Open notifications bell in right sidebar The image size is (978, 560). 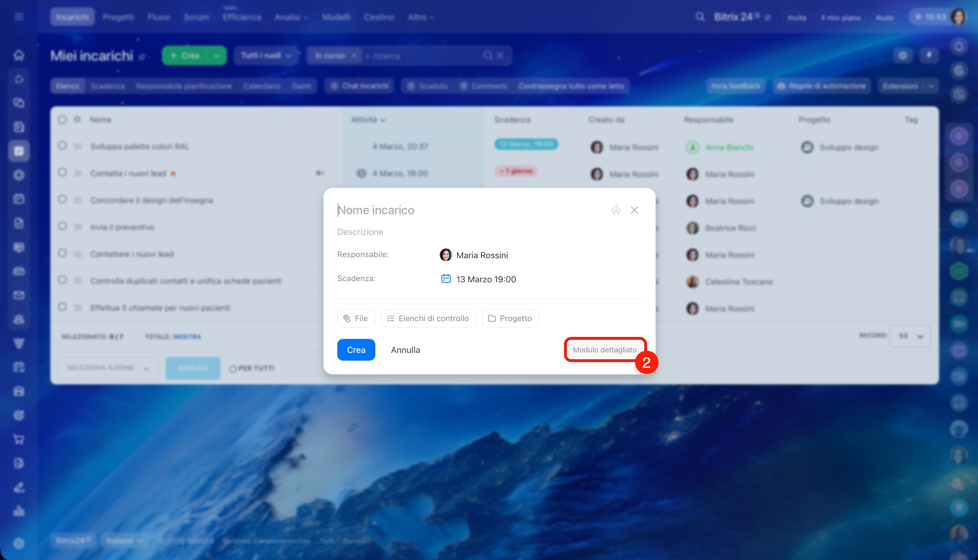pos(959,47)
